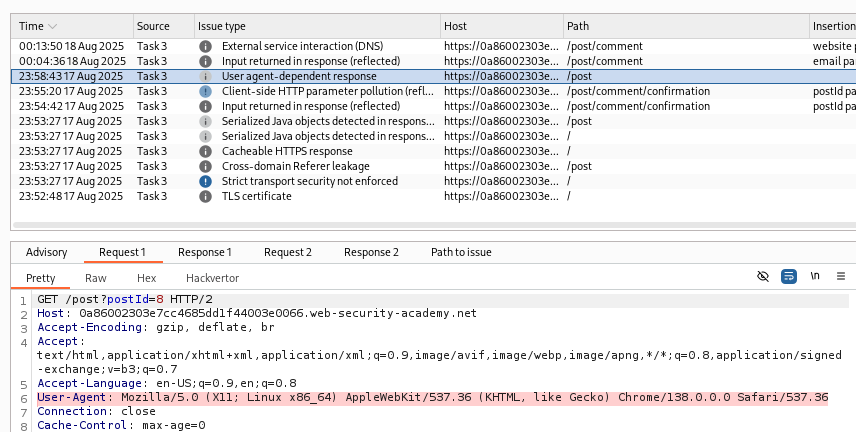Click severity icon for External service interaction (DNS)
This screenshot has height=432, width=856.
pyautogui.click(x=205, y=46)
